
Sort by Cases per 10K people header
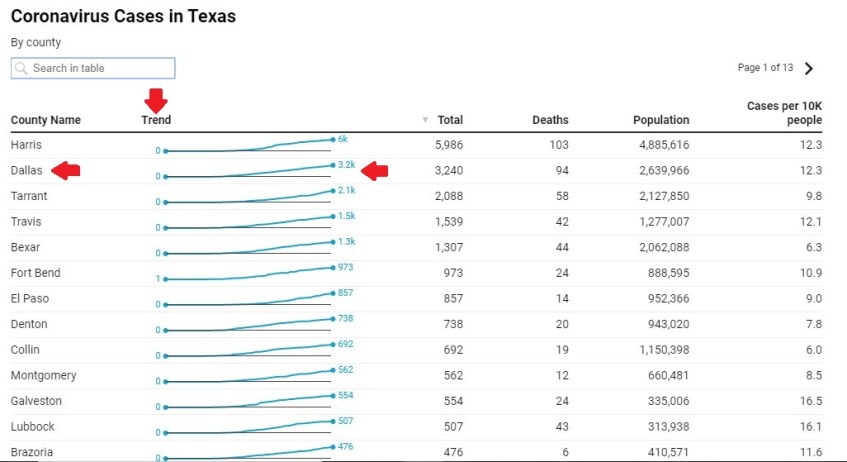[x=784, y=113]
